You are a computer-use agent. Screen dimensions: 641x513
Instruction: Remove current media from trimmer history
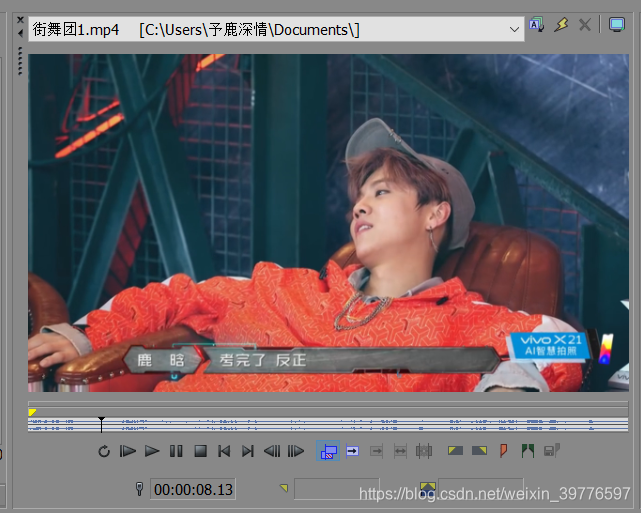pos(585,25)
